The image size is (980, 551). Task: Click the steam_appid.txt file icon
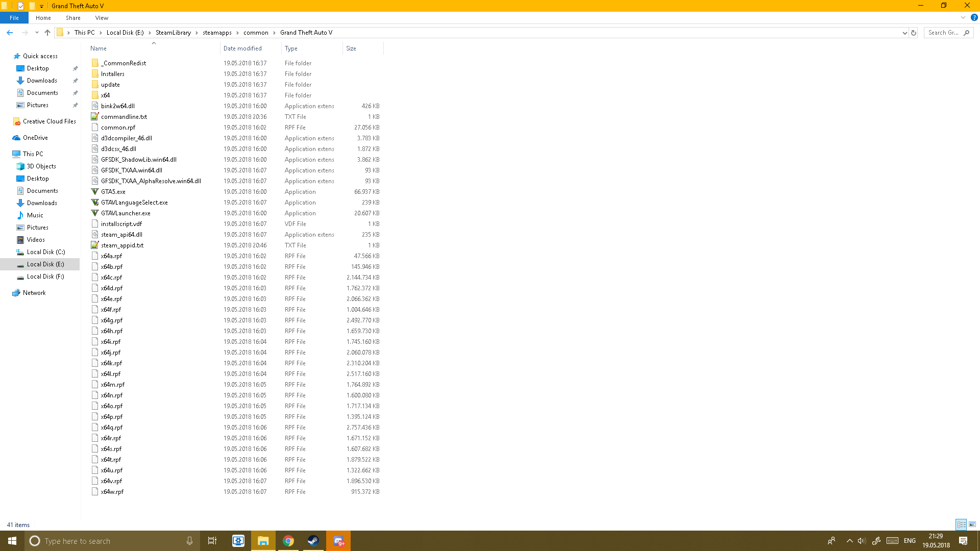(x=95, y=245)
